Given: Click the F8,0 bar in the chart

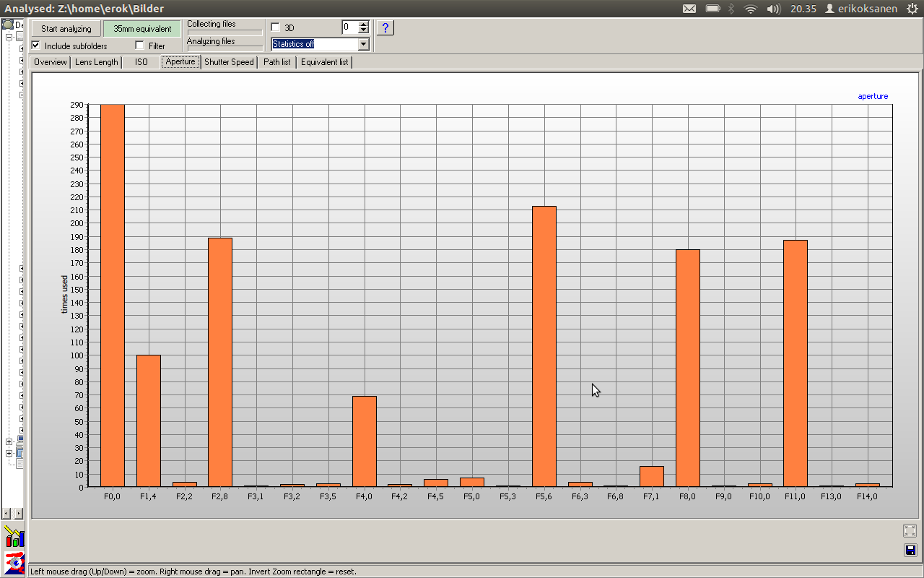Looking at the screenshot, I should click(x=688, y=368).
